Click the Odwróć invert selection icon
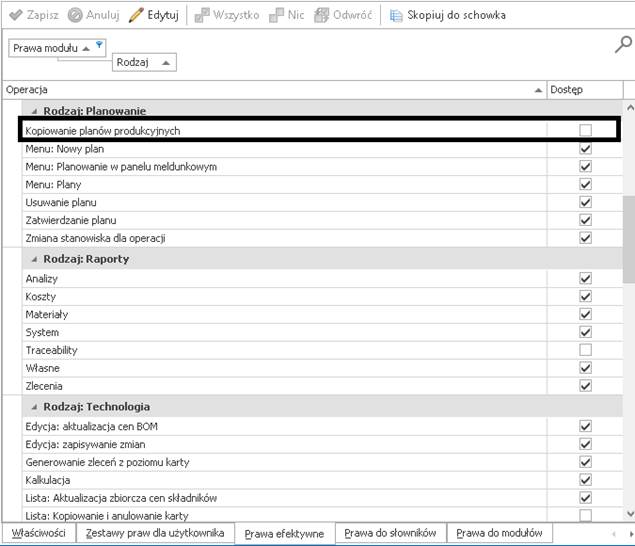The width and height of the screenshot is (635, 546). tap(322, 15)
